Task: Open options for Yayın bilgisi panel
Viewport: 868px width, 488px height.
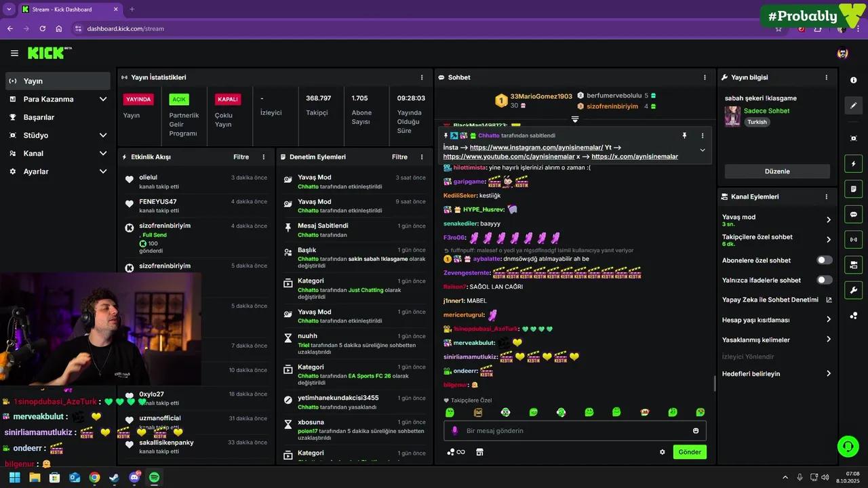Action: pyautogui.click(x=826, y=77)
